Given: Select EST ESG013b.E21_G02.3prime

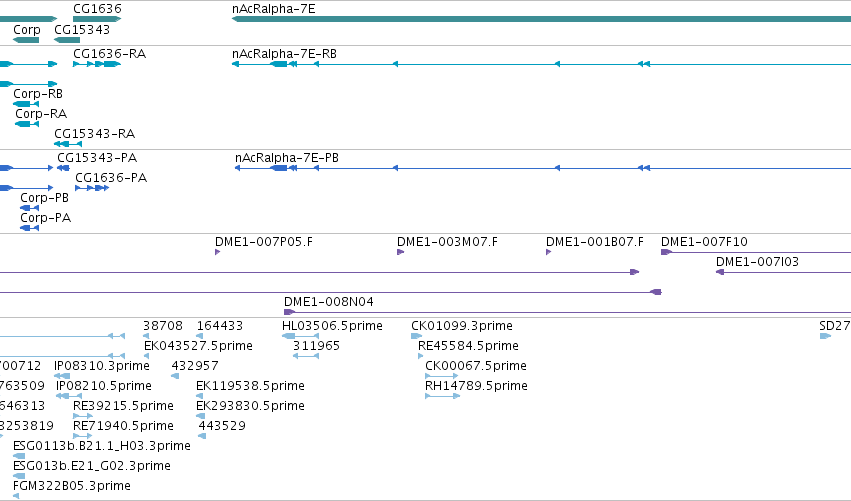Looking at the screenshot, I should tap(92, 466).
